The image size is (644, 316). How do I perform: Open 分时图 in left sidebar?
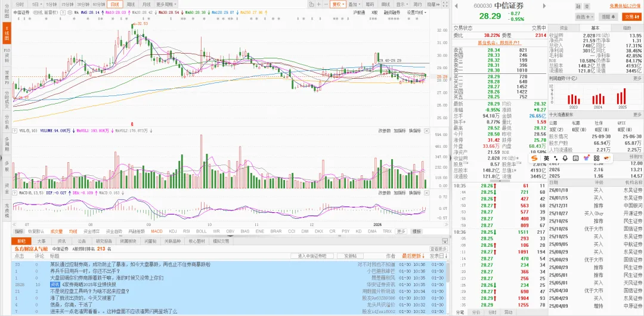(6, 11)
